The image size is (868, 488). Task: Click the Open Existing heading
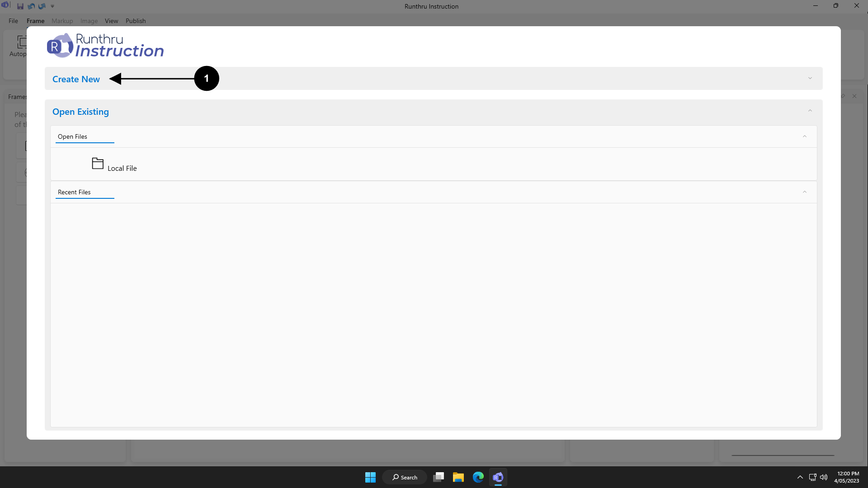coord(80,112)
